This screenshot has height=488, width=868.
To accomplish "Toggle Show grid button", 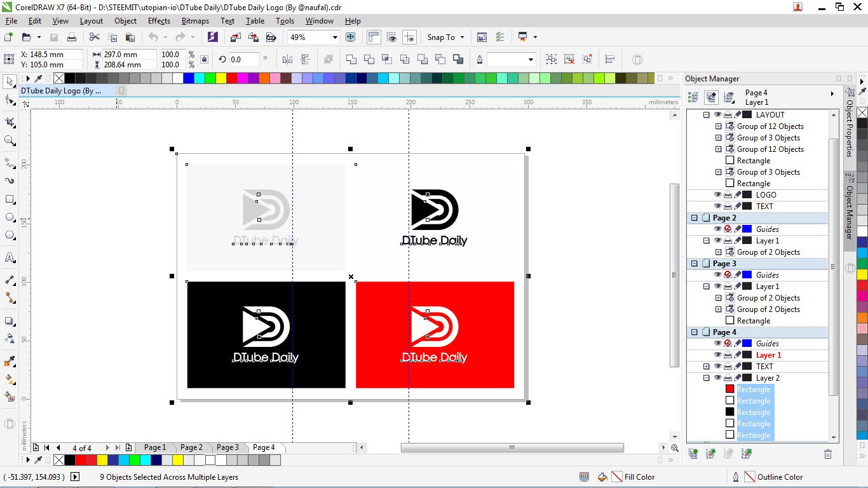I will [x=392, y=37].
